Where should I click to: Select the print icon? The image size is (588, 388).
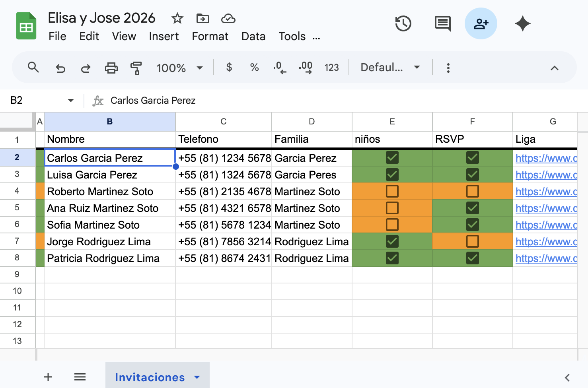pos(111,68)
